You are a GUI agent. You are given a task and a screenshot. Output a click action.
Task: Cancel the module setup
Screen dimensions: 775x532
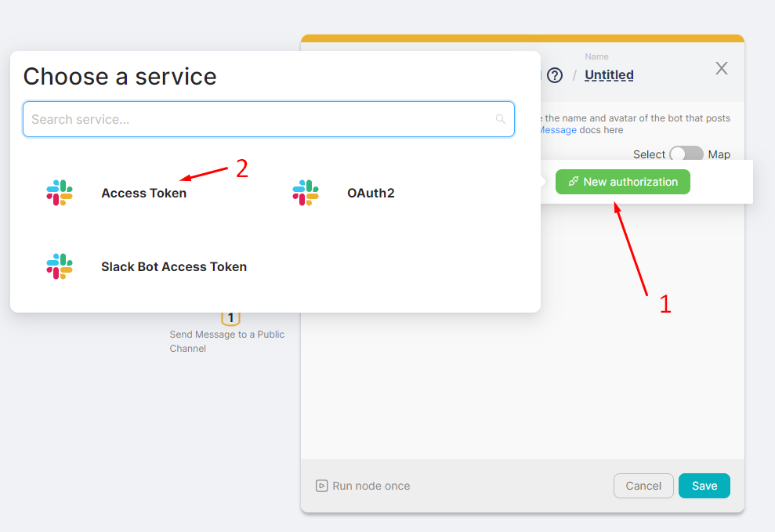[x=643, y=486]
